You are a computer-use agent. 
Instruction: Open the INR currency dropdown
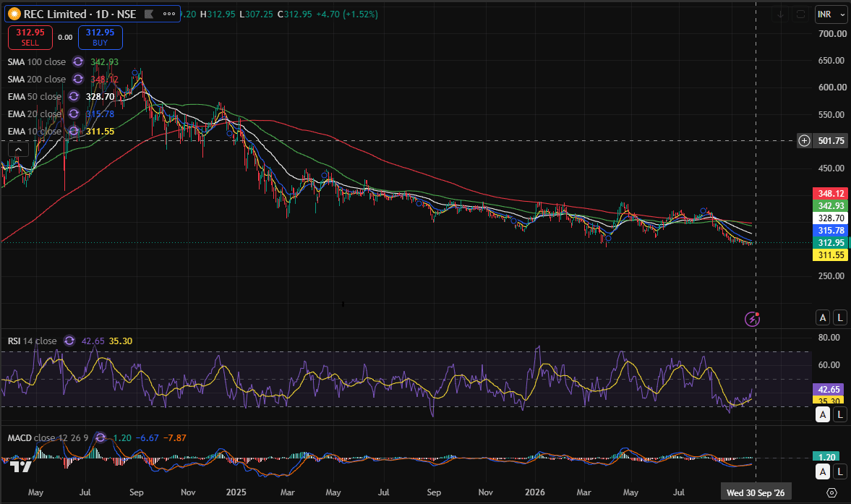[x=831, y=14]
